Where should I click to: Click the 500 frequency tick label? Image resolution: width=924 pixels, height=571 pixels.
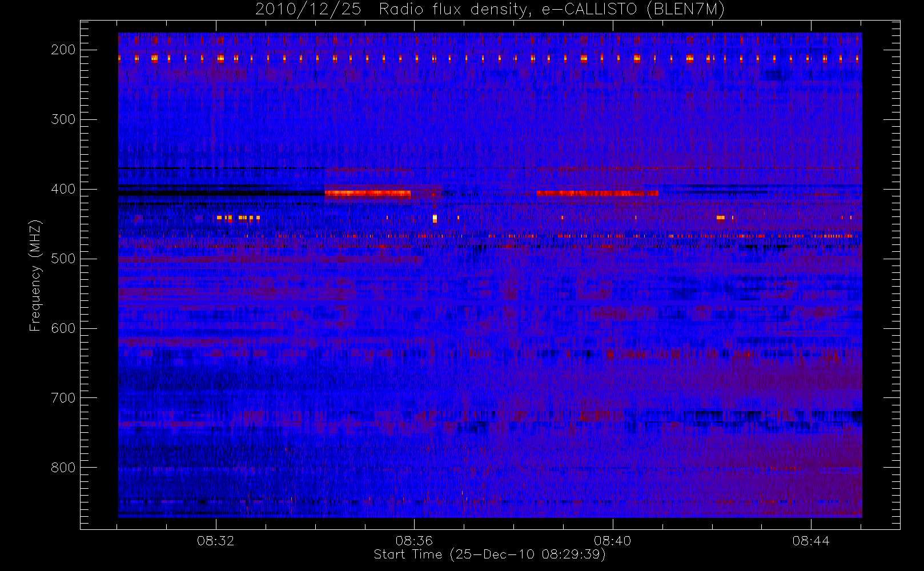[63, 259]
